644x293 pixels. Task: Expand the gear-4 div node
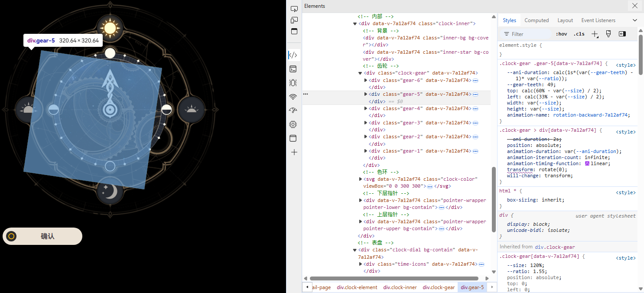pos(366,108)
